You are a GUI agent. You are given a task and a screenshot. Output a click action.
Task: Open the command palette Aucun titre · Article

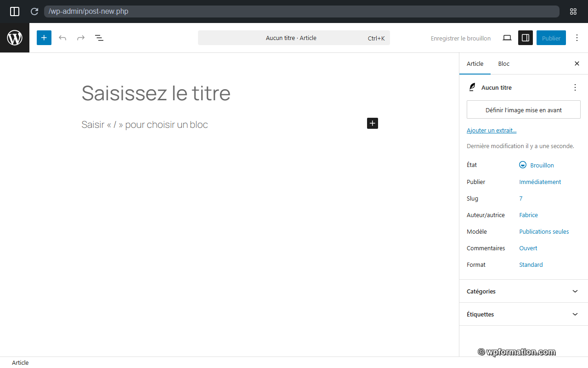(x=294, y=38)
